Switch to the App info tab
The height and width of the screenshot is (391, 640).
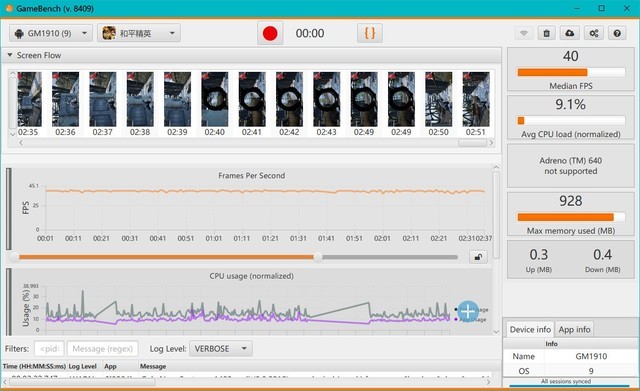pos(574,329)
